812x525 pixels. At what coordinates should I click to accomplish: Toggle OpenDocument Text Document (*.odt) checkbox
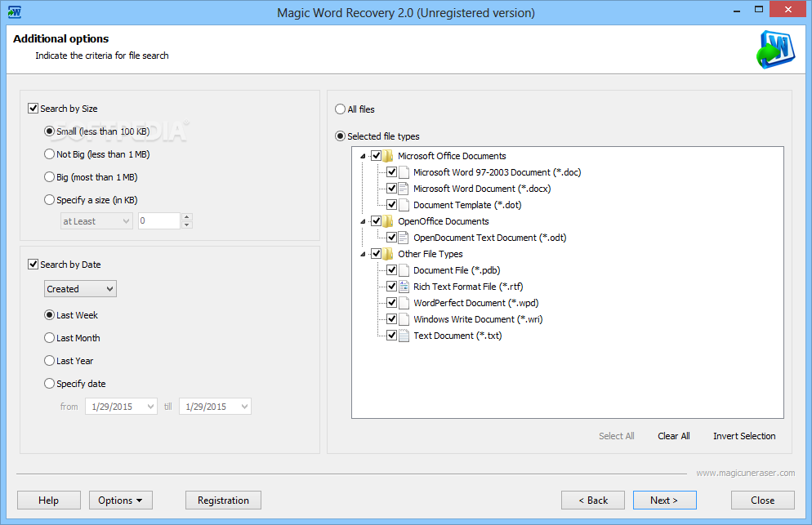(392, 237)
